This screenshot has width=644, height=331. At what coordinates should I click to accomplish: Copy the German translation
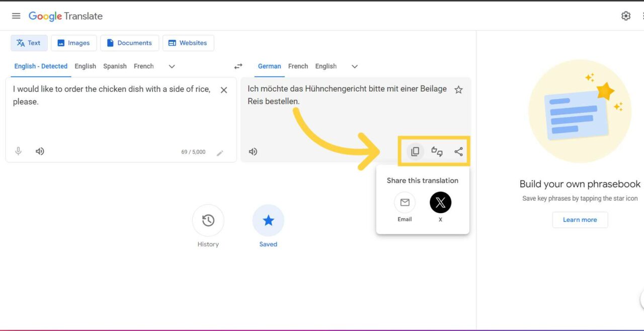(415, 151)
